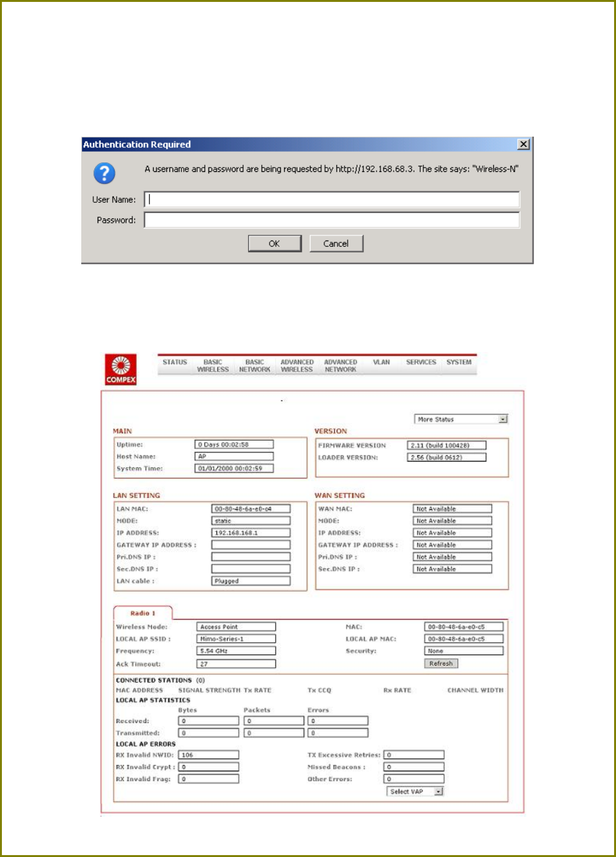616x857 pixels.
Task: Click the CONNECTED STATIONS (0) heading
Action: pos(160,681)
